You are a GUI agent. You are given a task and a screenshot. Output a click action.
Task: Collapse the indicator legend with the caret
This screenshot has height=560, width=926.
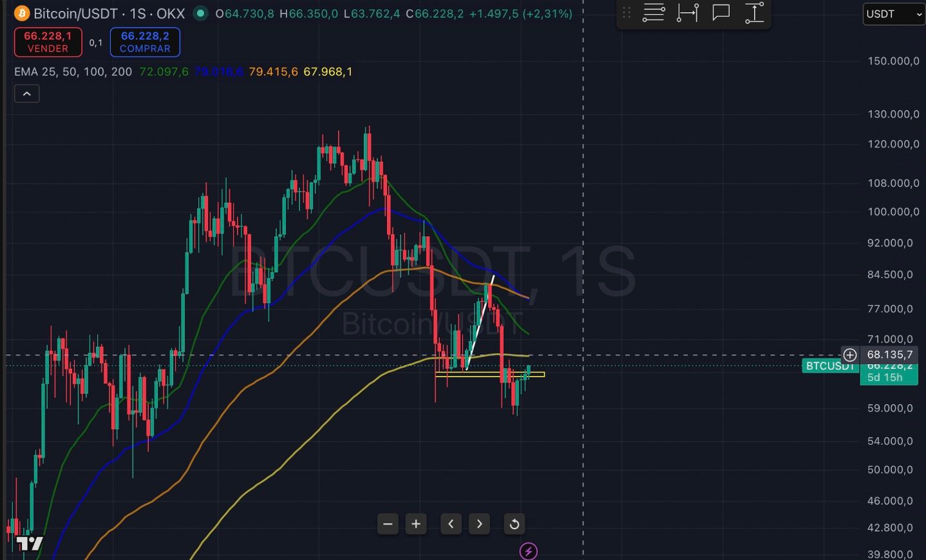(26, 94)
